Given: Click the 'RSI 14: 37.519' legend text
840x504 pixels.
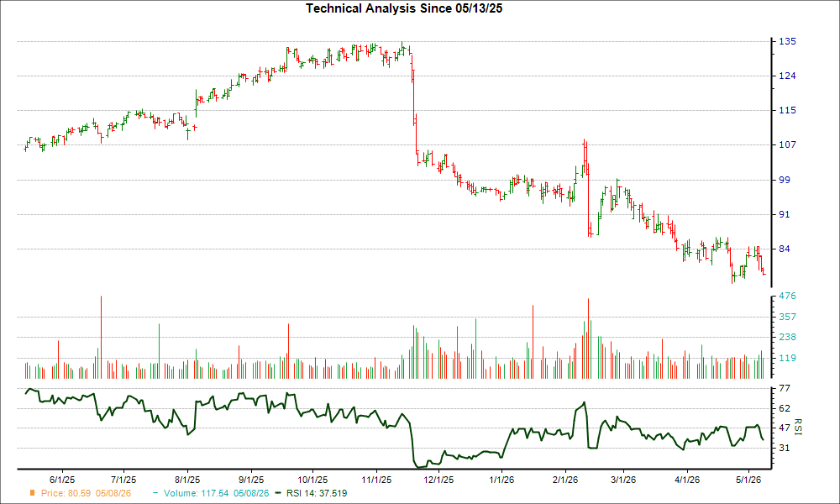Looking at the screenshot, I should coord(317,493).
